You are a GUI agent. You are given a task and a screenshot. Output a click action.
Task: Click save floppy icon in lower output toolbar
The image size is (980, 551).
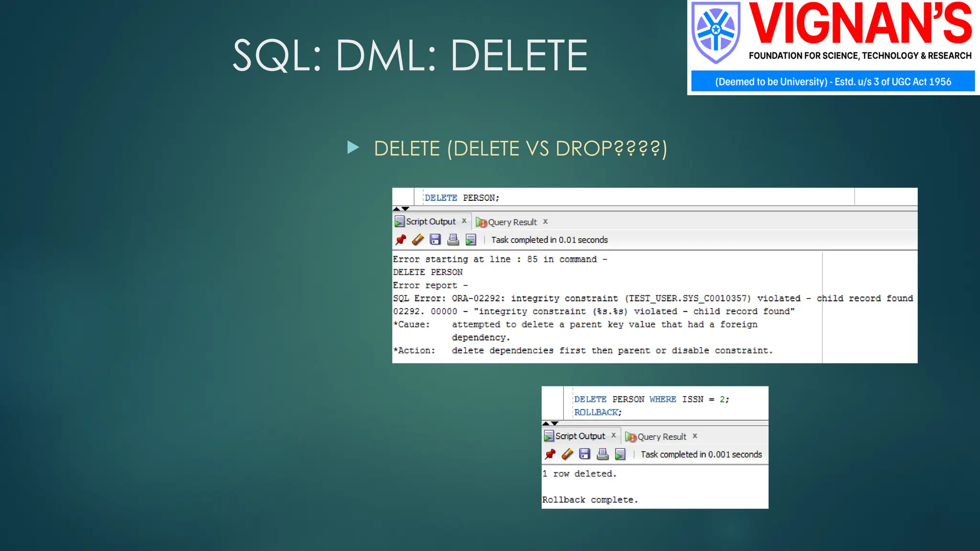pyautogui.click(x=585, y=454)
